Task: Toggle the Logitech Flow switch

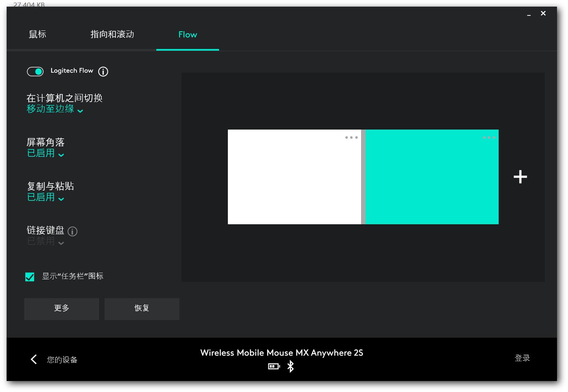Action: pos(35,71)
